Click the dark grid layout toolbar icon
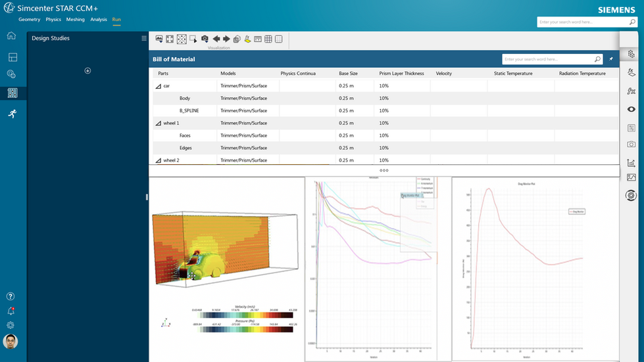The height and width of the screenshot is (362, 644). click(x=268, y=39)
